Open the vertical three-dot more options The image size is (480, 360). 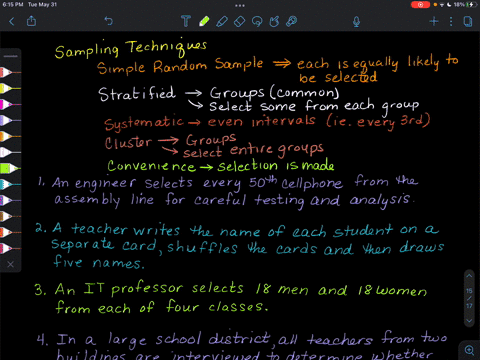coord(451,22)
